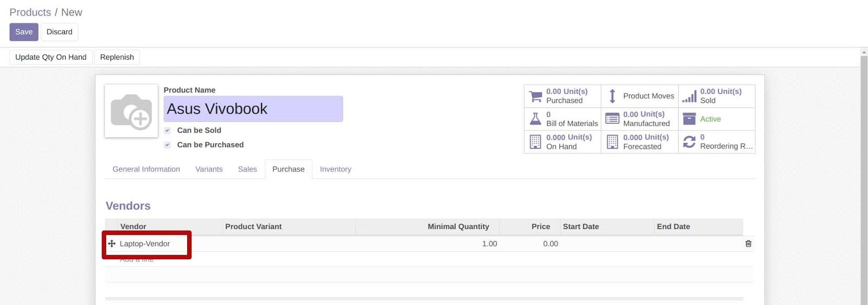Image resolution: width=868 pixels, height=305 pixels.
Task: Open the Variants tab
Action: click(x=209, y=169)
